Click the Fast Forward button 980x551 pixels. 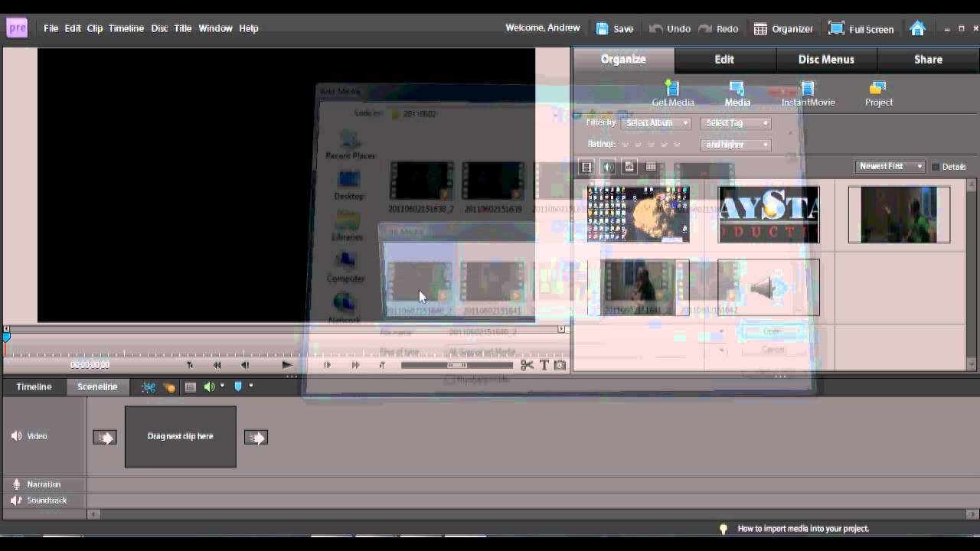click(x=355, y=365)
